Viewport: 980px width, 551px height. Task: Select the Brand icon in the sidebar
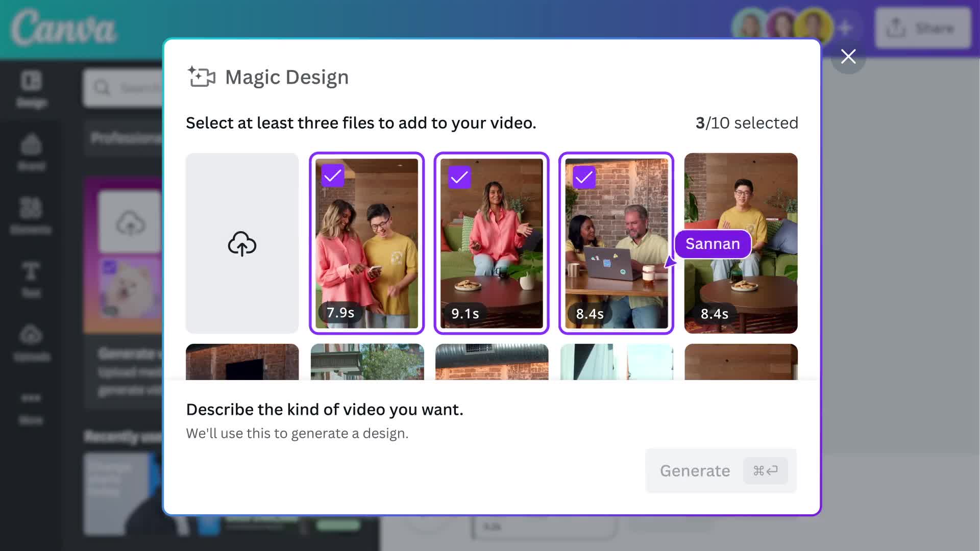point(31,152)
